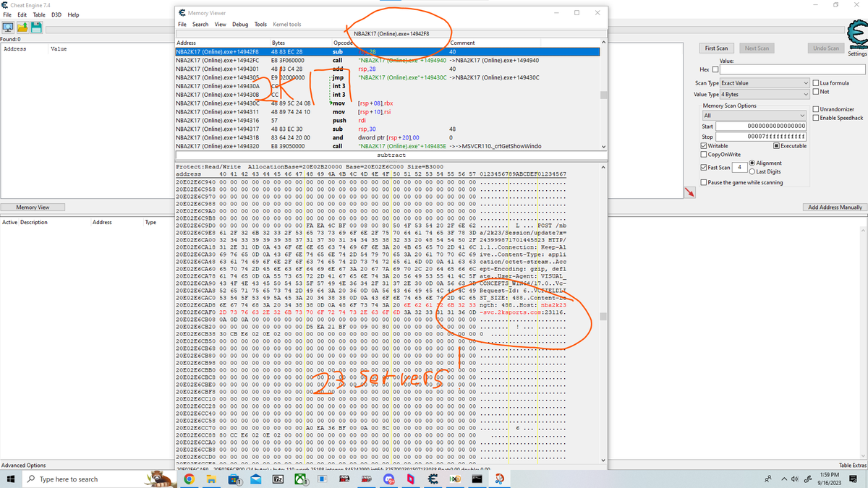This screenshot has height=488, width=868.
Task: Open the process list with the computer icon
Action: click(8, 27)
